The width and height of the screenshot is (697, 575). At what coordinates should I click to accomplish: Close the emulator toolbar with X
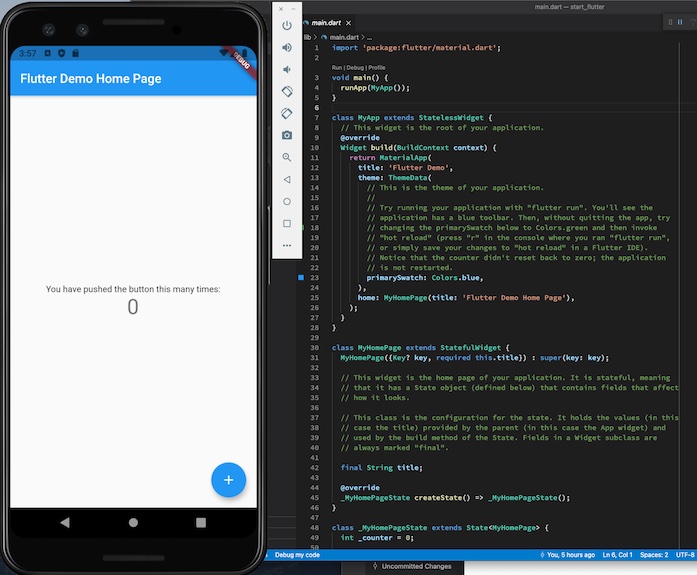tap(281, 9)
